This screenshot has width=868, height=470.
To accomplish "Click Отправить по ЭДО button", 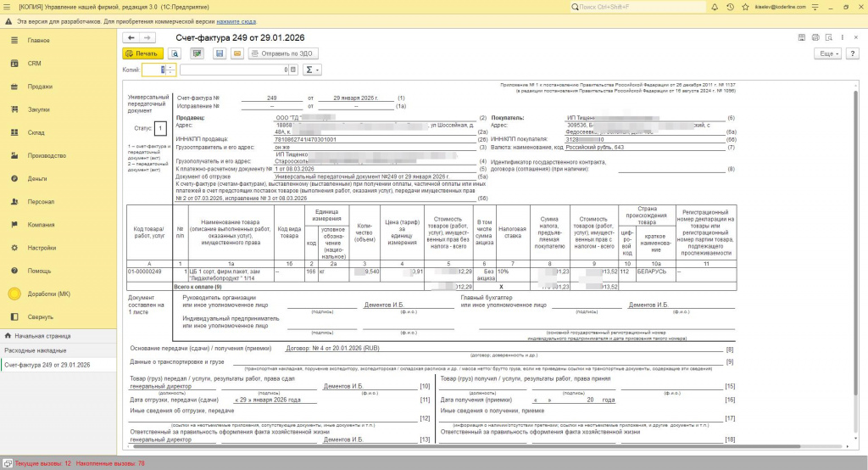I will coord(283,53).
